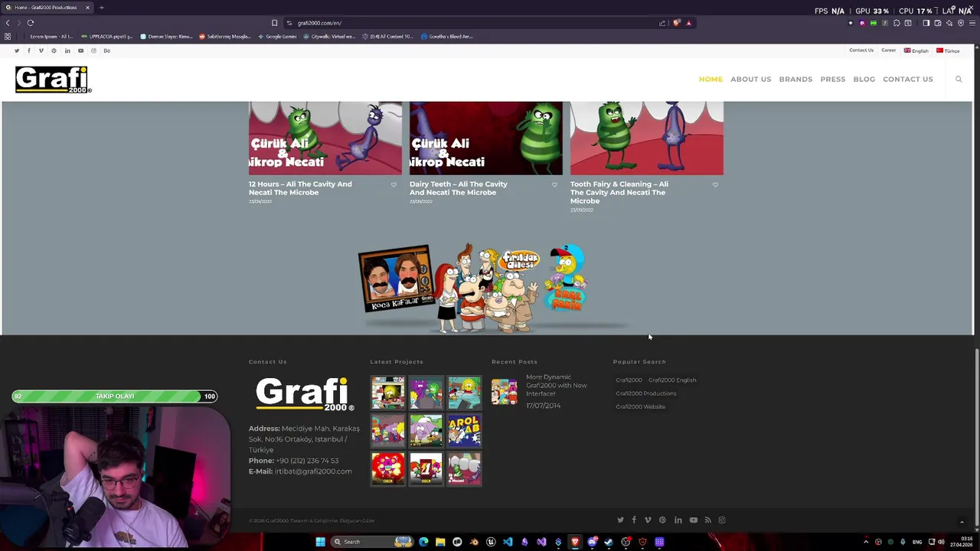980x551 pixels.
Task: Open Steam from the taskbar
Action: pyautogui.click(x=609, y=542)
